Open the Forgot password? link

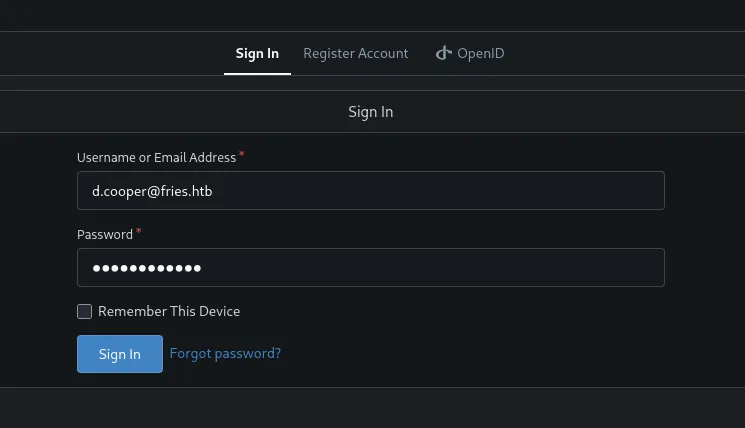pyautogui.click(x=225, y=353)
